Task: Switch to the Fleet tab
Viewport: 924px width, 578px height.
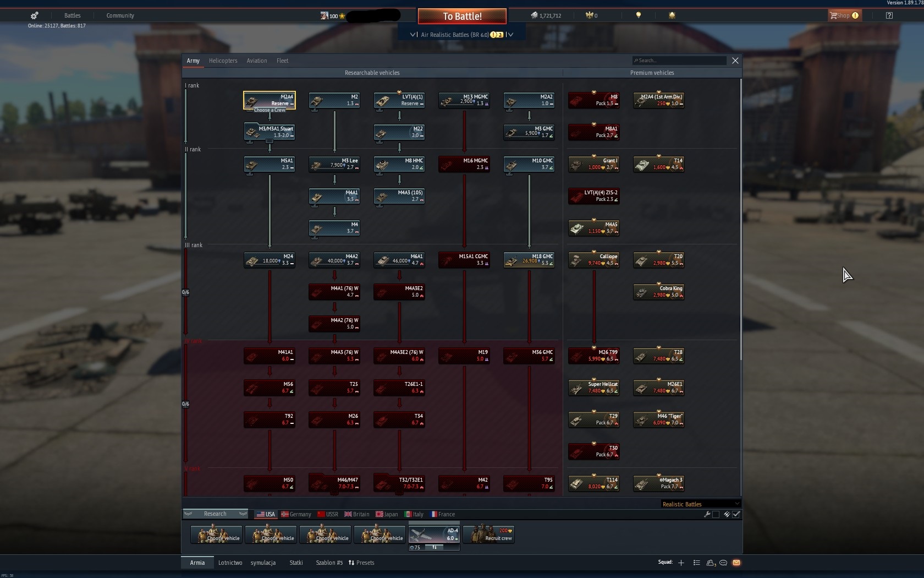Action: tap(283, 61)
